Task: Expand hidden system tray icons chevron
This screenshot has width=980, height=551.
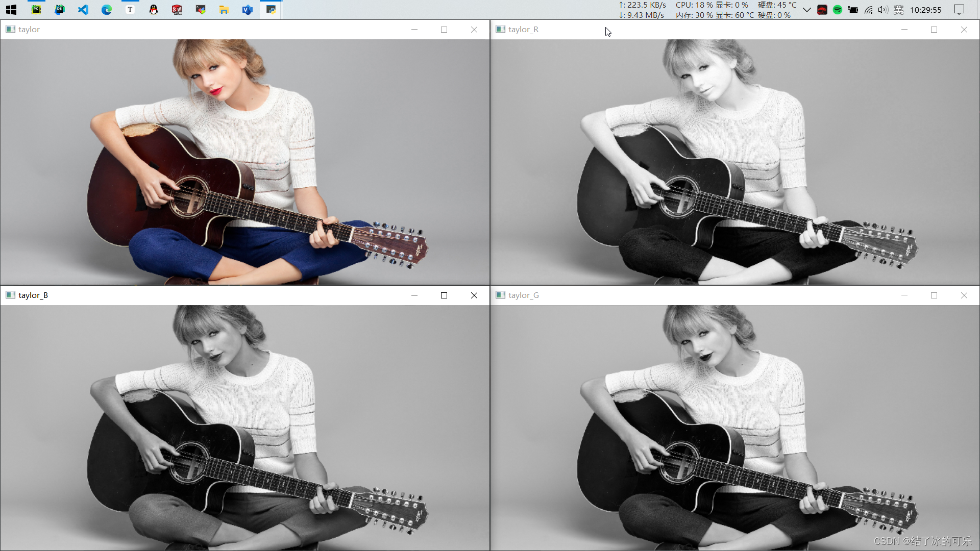Action: point(807,10)
